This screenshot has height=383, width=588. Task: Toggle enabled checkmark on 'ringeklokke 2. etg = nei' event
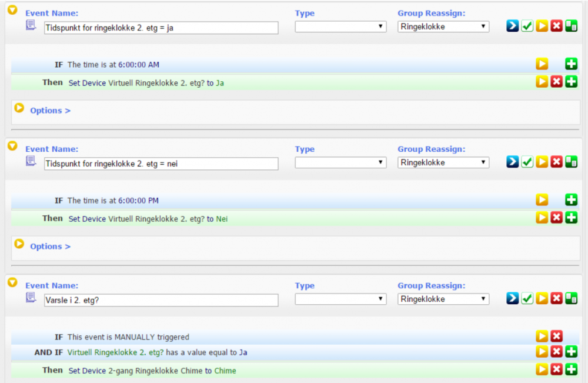point(527,162)
